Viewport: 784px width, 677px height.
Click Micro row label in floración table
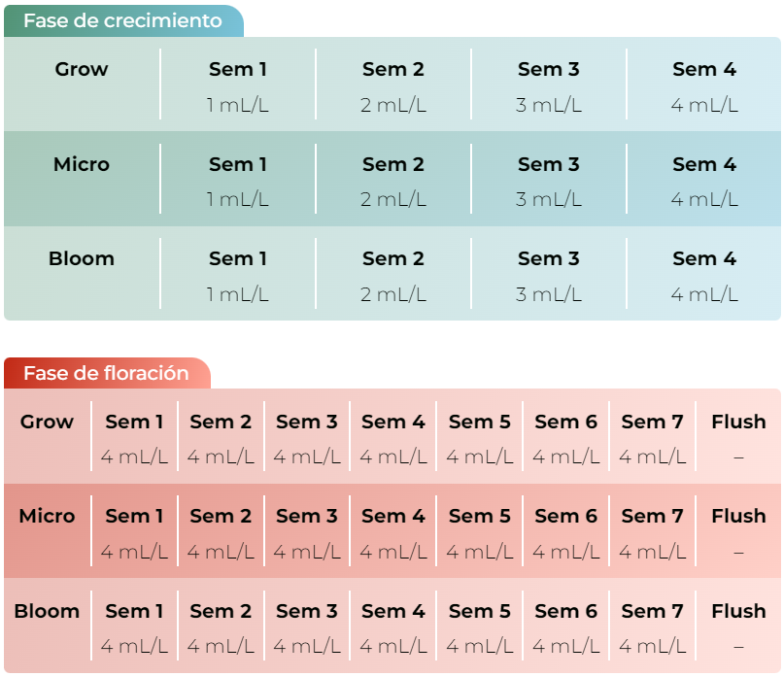click(47, 516)
